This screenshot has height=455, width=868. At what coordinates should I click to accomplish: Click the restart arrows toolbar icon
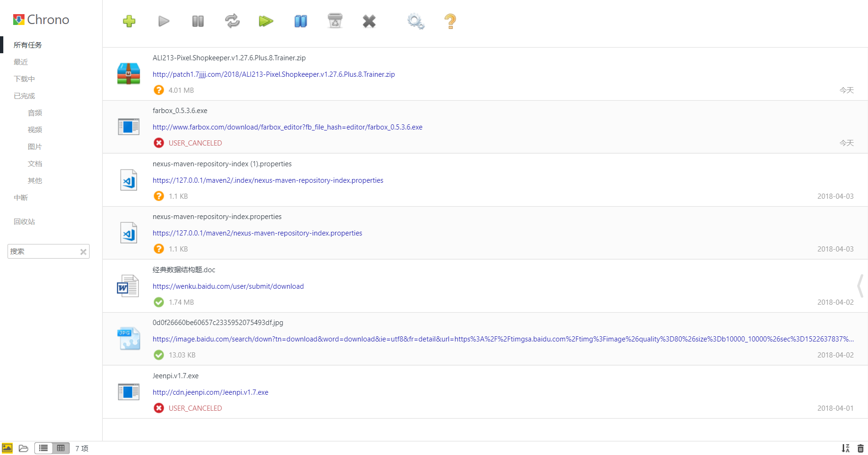coord(232,21)
